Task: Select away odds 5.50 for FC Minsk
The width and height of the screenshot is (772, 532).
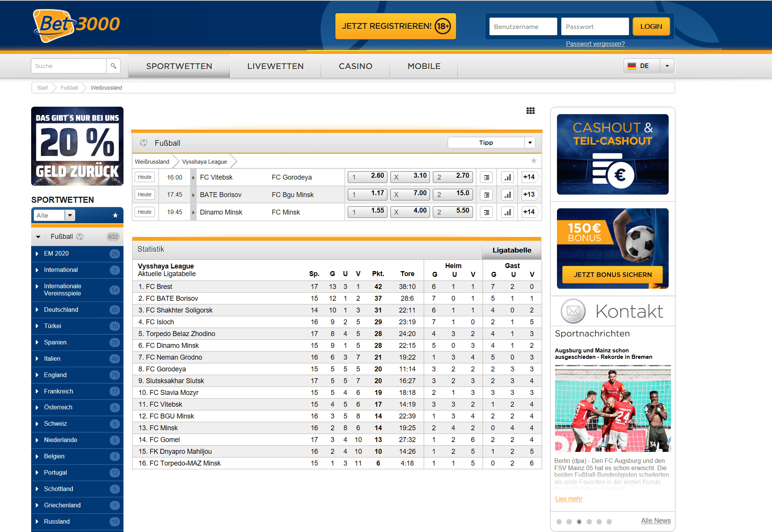Action: (x=453, y=212)
